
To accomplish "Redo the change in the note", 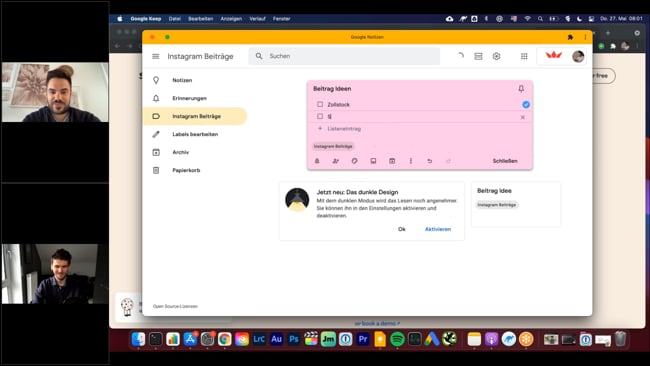I will [x=448, y=161].
